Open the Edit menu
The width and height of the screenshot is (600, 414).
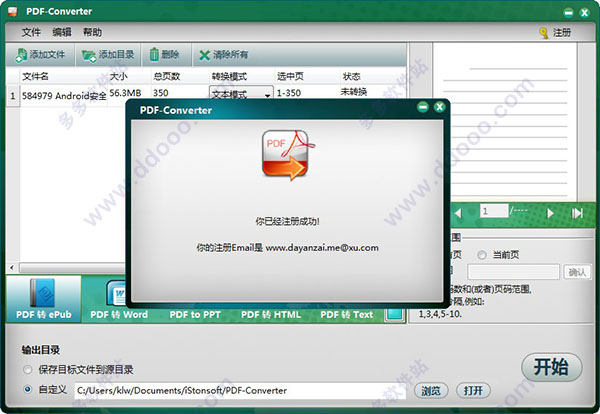tap(62, 32)
